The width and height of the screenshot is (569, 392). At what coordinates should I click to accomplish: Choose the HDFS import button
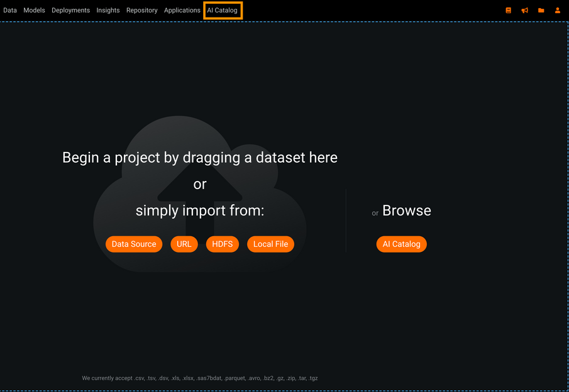coord(223,244)
